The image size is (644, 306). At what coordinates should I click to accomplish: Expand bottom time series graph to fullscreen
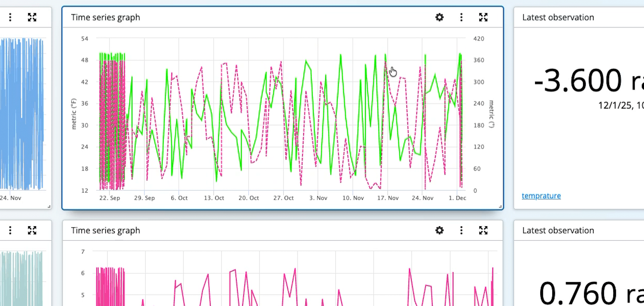(x=483, y=230)
